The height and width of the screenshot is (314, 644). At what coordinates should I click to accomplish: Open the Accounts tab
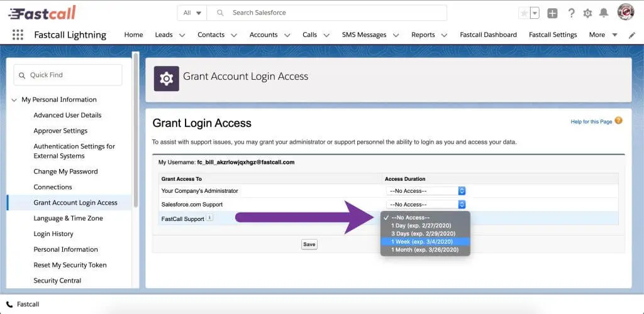pos(264,35)
